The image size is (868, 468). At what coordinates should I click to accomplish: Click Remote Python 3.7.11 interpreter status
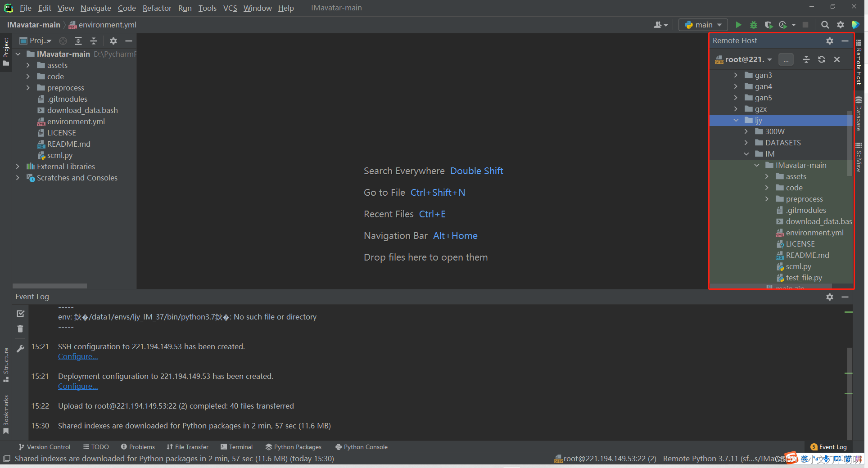click(724, 459)
